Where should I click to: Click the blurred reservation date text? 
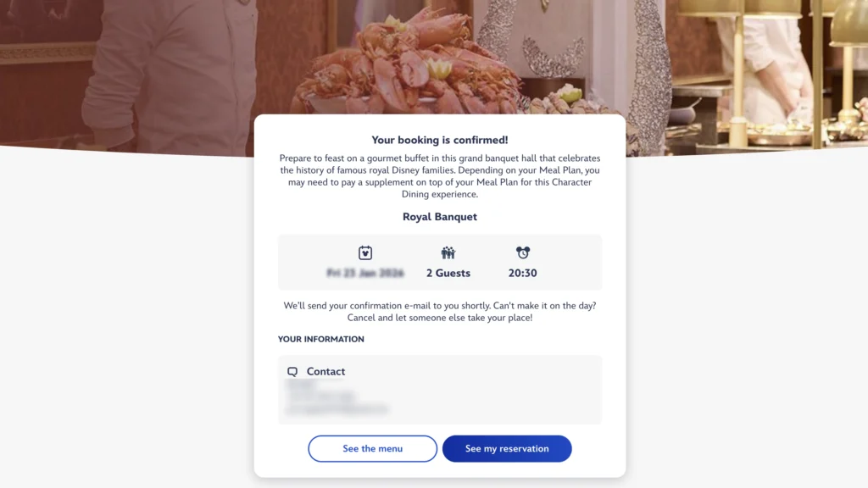point(364,273)
